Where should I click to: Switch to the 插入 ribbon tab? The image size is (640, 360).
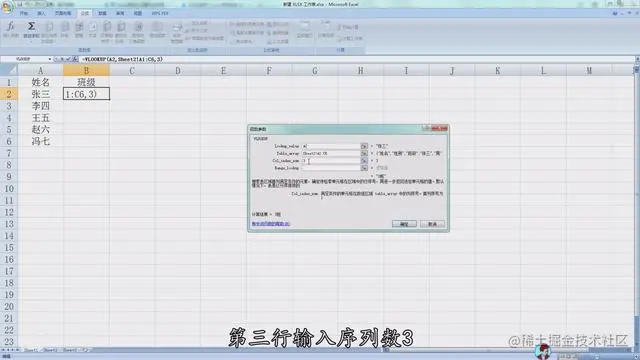pyautogui.click(x=41, y=13)
